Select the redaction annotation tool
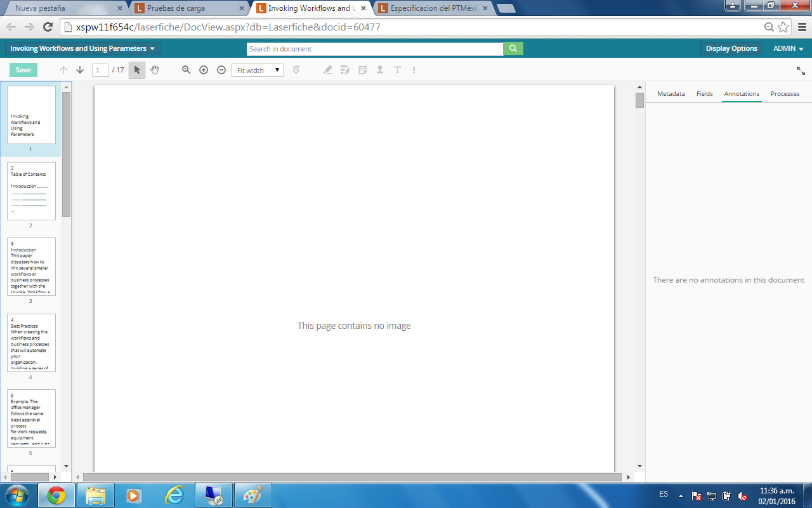The image size is (812, 508). (x=345, y=70)
